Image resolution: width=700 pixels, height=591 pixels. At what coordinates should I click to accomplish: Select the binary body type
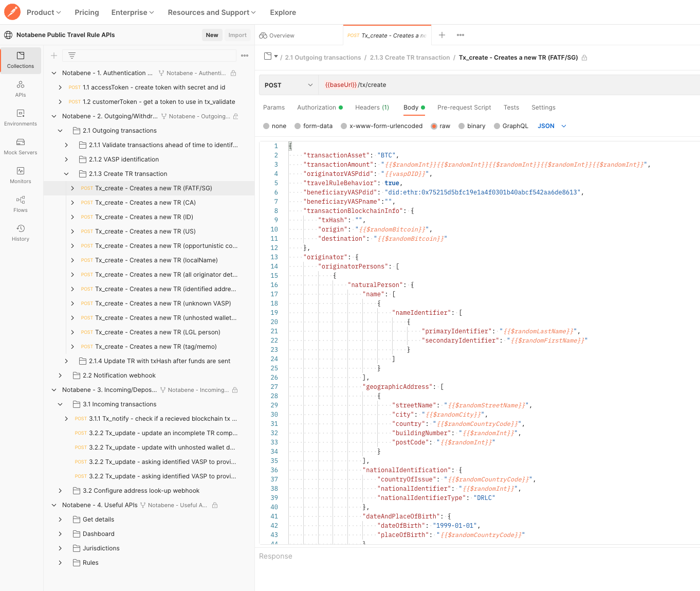coord(462,126)
